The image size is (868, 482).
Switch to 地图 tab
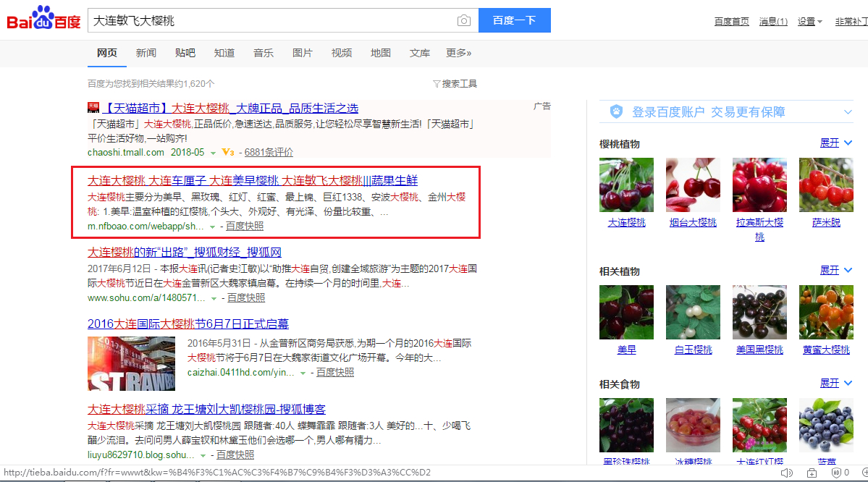tap(381, 53)
